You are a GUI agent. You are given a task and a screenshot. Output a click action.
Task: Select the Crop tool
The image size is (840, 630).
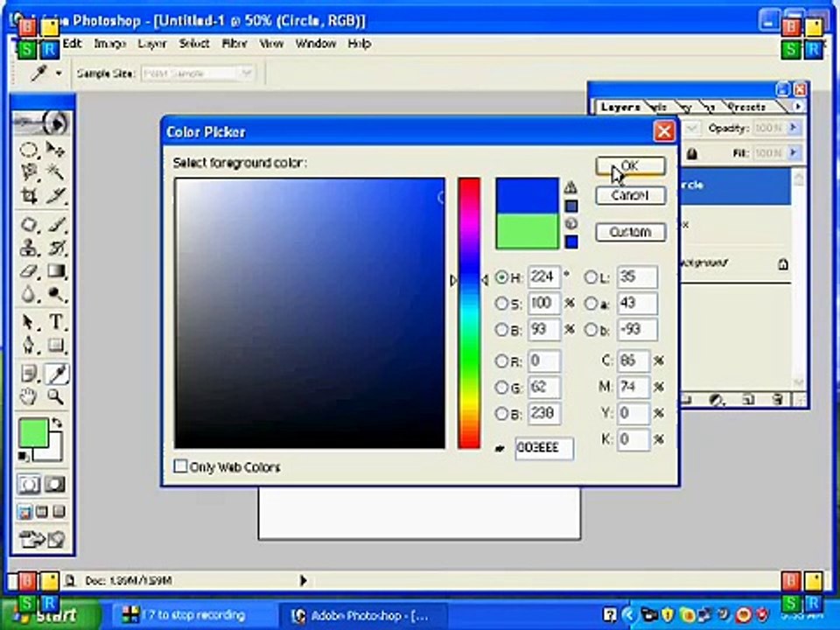28,195
